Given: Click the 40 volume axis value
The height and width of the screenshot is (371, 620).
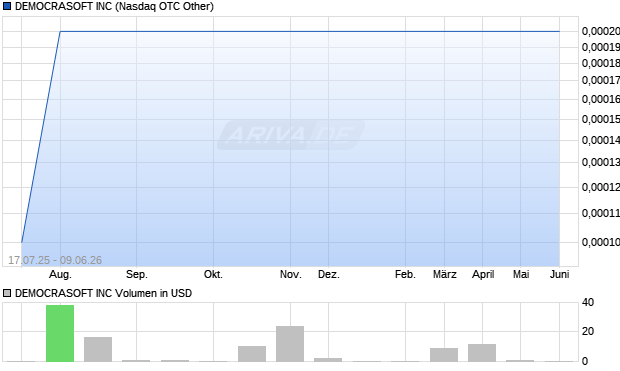Looking at the screenshot, I should 588,303.
